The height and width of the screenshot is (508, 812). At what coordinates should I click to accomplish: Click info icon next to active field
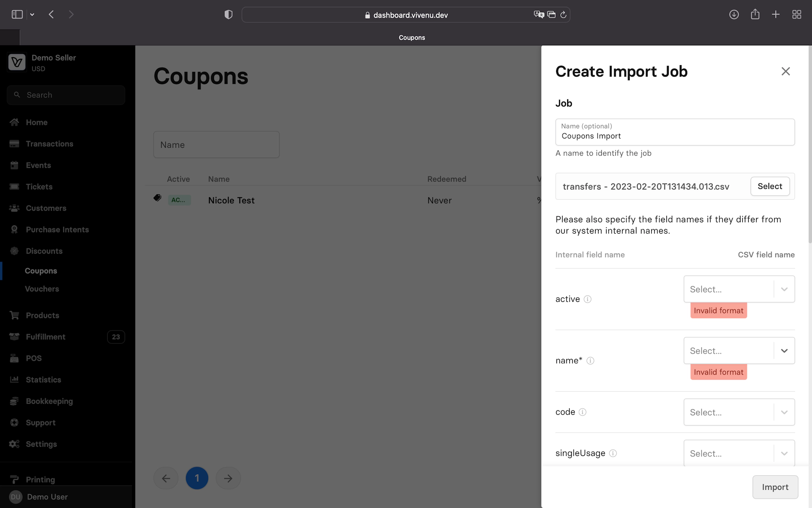point(587,299)
